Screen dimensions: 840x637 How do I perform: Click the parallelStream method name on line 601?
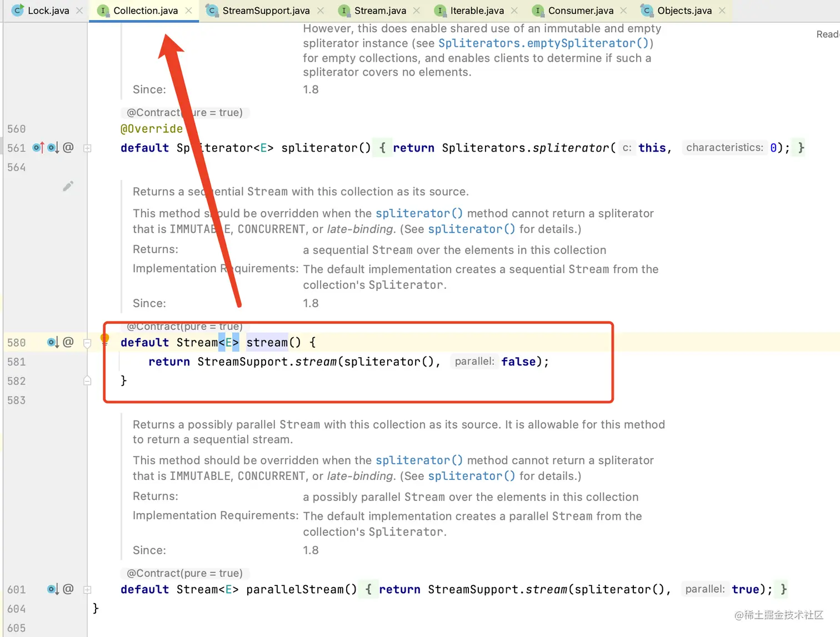click(295, 589)
